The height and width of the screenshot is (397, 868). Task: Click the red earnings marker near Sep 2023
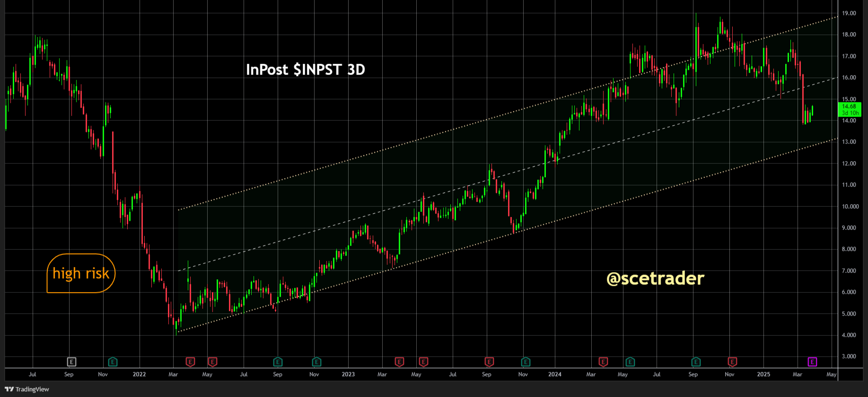click(489, 362)
